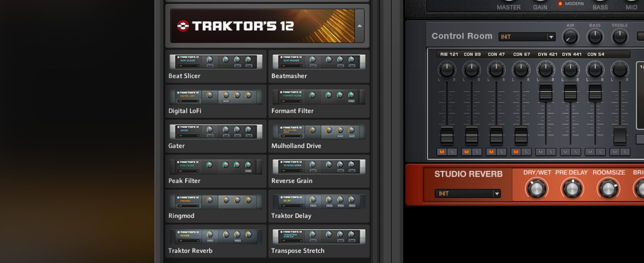This screenshot has height=263, width=644.
Task: Open the Studio Reverb INIT preset dropdown
Action: [x=468, y=193]
